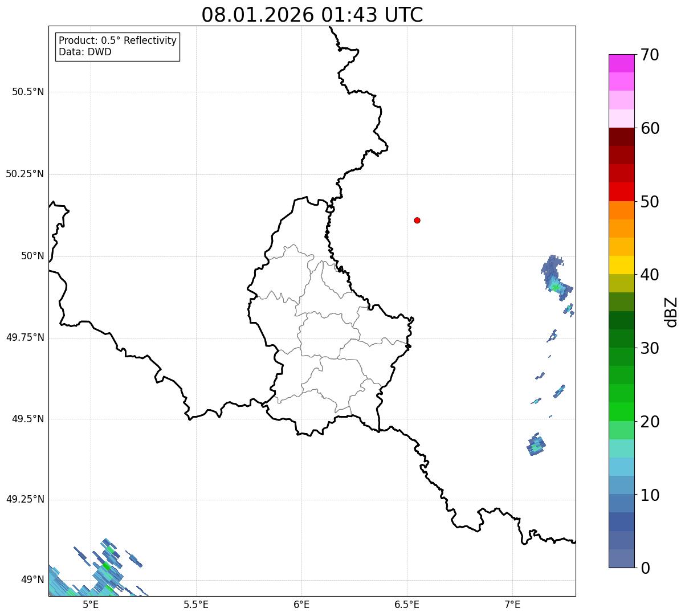Select the magenta 70 dBZ colorbar segment
This screenshot has width=685, height=616.
(x=621, y=63)
